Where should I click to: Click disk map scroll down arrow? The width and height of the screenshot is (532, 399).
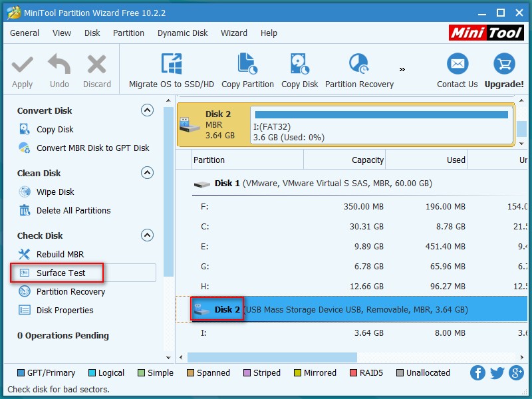click(x=521, y=144)
